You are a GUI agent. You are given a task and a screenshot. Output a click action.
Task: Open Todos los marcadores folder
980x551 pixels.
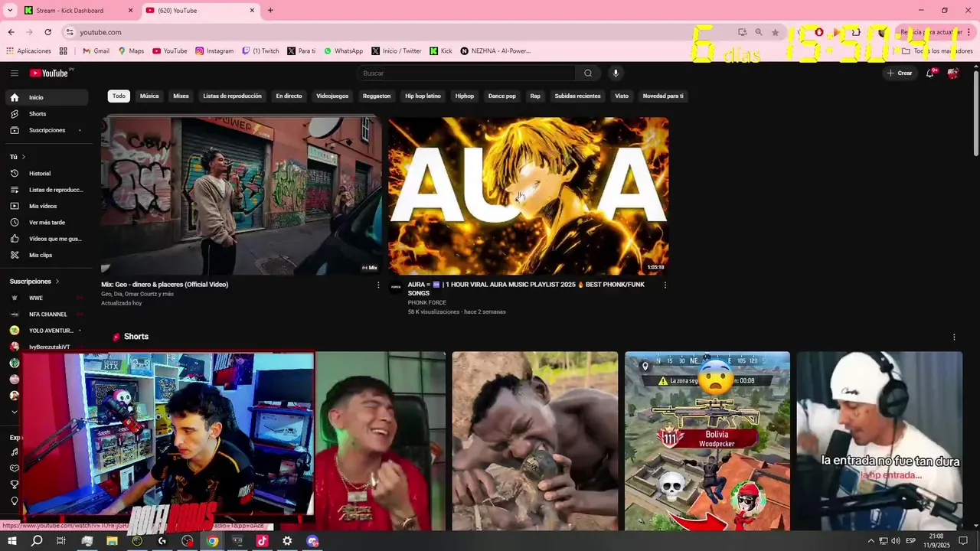click(x=937, y=51)
